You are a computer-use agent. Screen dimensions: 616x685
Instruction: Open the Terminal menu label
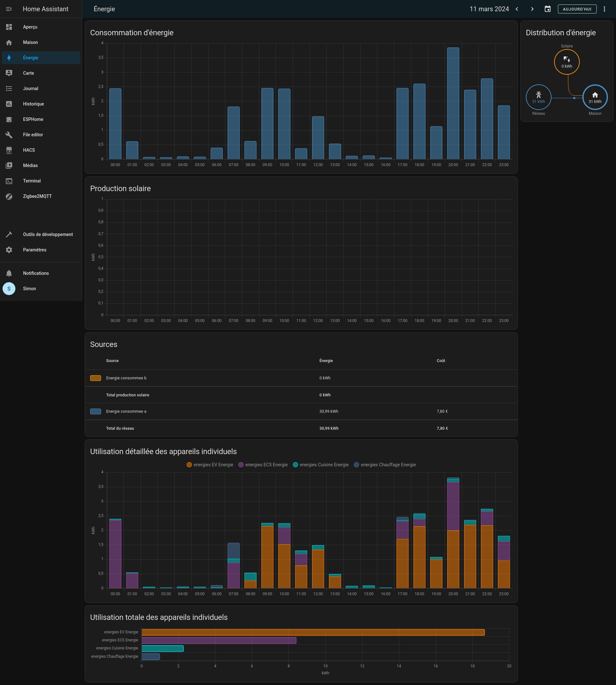[x=32, y=181]
